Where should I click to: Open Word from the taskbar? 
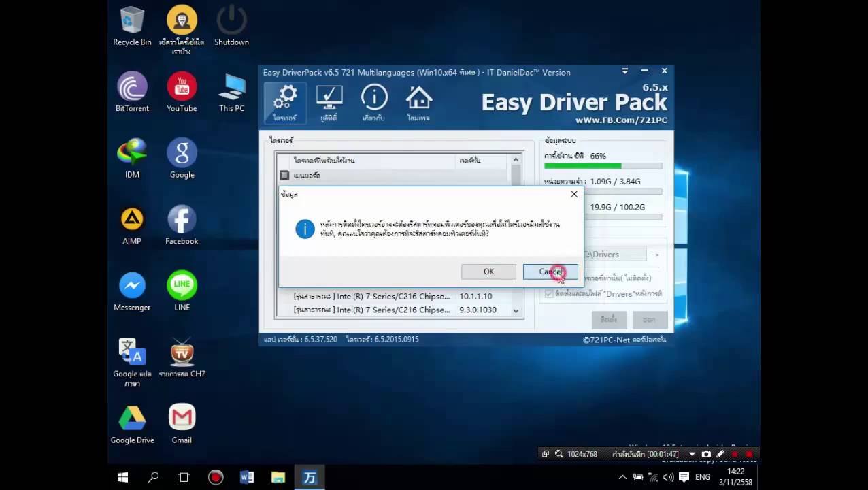click(x=247, y=477)
